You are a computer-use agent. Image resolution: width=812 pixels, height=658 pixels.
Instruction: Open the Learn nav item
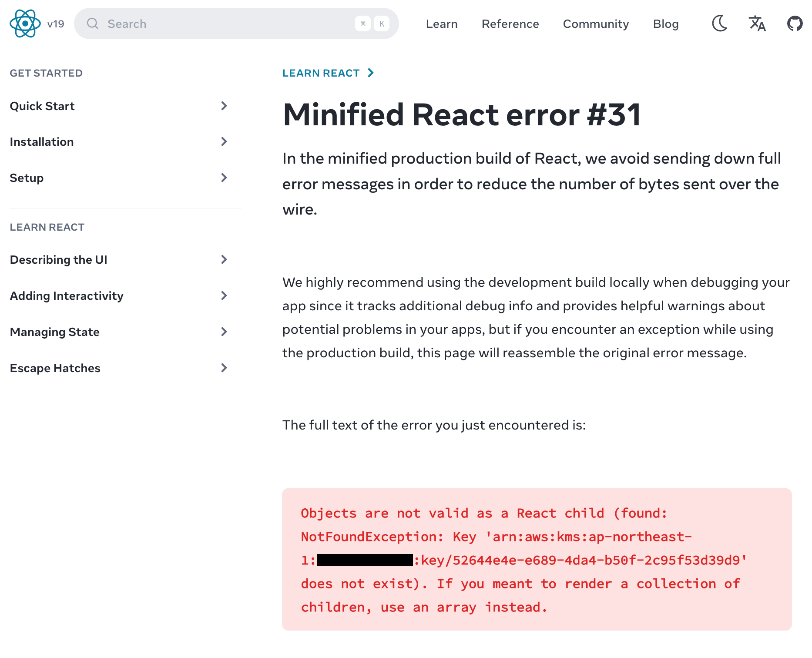(442, 24)
